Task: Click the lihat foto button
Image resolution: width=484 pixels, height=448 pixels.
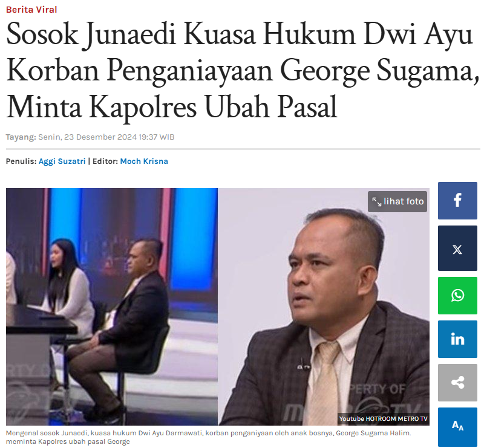Action: coord(397,201)
